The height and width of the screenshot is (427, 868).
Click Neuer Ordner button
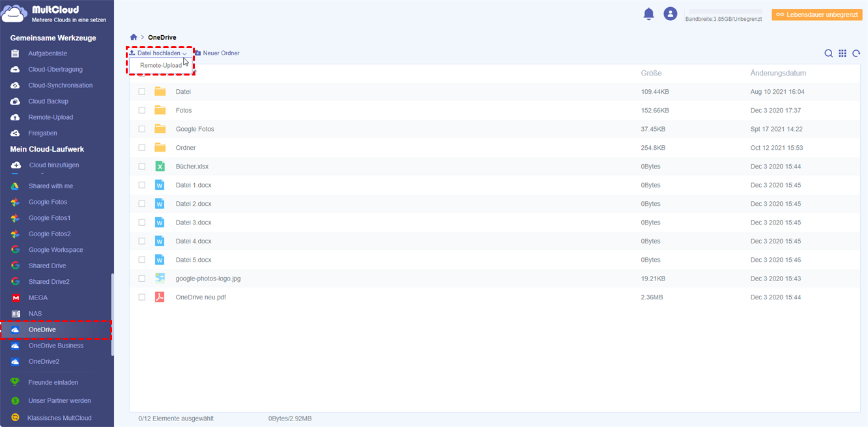point(217,53)
